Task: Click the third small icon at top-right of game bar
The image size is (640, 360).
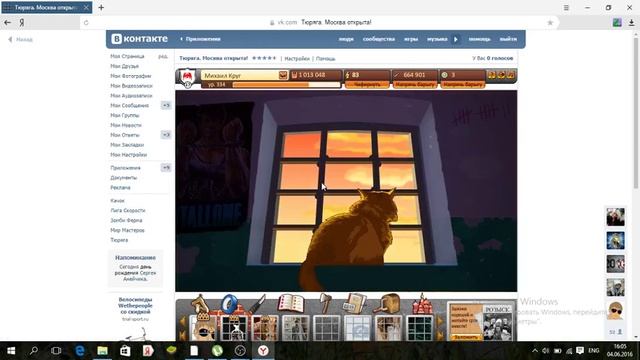Action: pos(511,75)
